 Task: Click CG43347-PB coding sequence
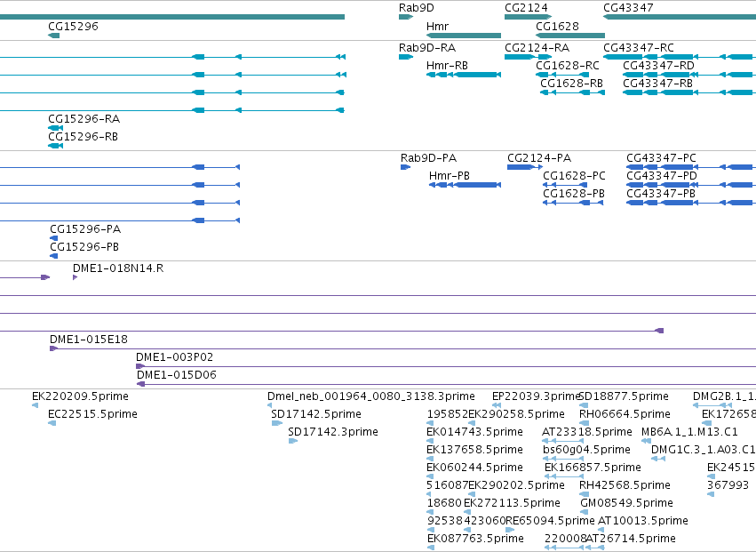[691, 203]
